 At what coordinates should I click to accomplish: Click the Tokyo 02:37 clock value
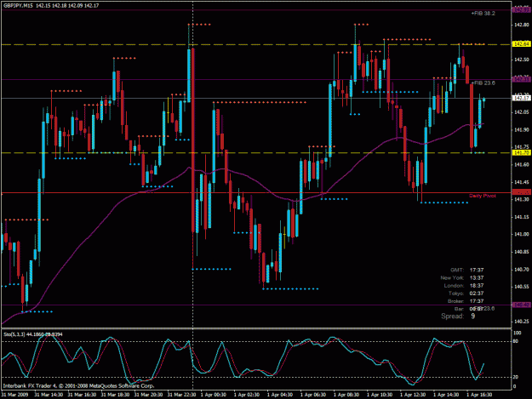(x=477, y=294)
